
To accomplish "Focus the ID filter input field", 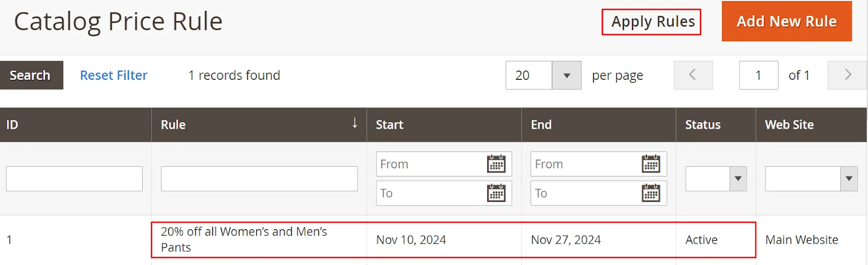I will coord(74,179).
